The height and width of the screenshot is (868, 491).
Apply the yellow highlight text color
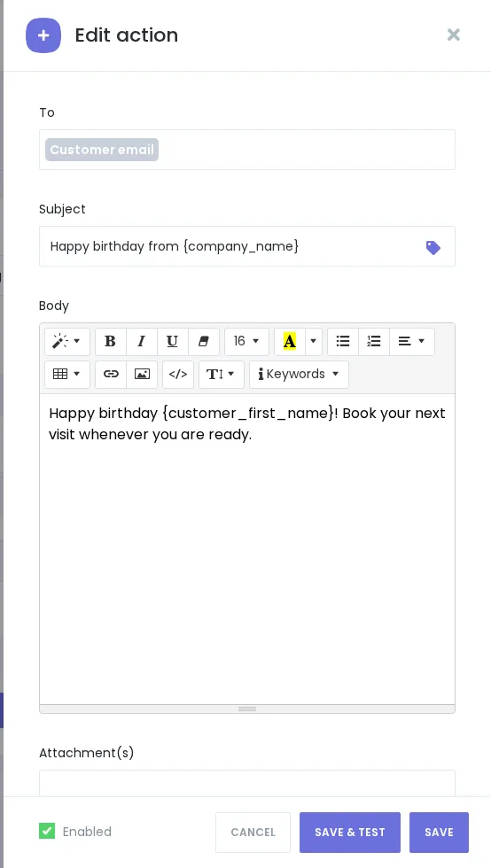(x=289, y=342)
